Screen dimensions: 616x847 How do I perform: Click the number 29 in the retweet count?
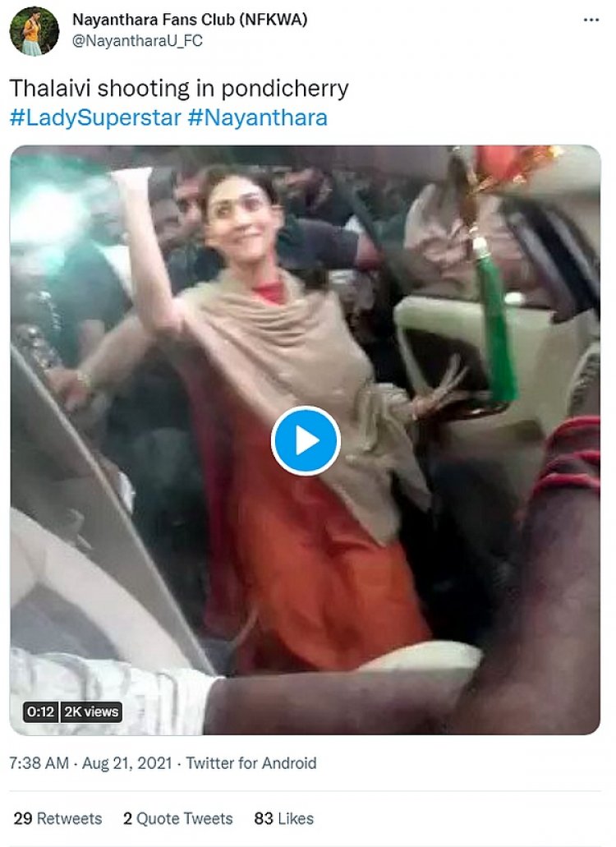point(23,818)
